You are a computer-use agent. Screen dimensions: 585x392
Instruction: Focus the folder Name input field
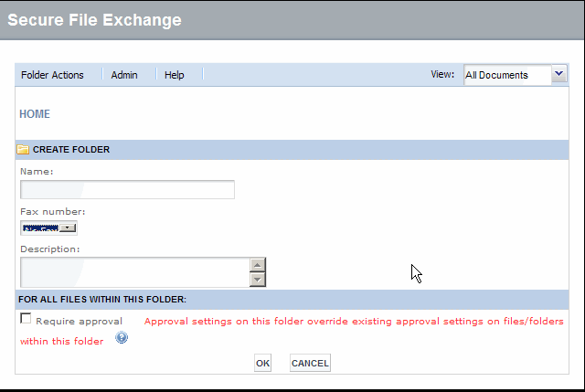pos(127,189)
